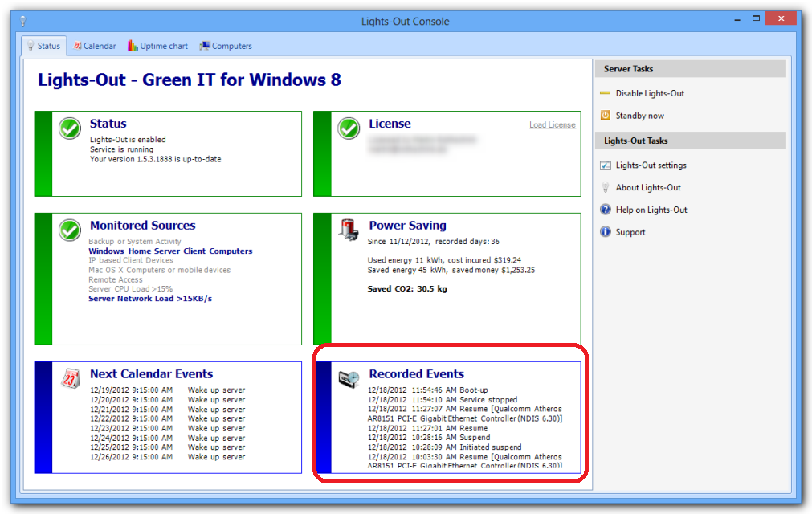The width and height of the screenshot is (812, 514).
Task: Click the Status panel heading
Action: click(x=108, y=124)
